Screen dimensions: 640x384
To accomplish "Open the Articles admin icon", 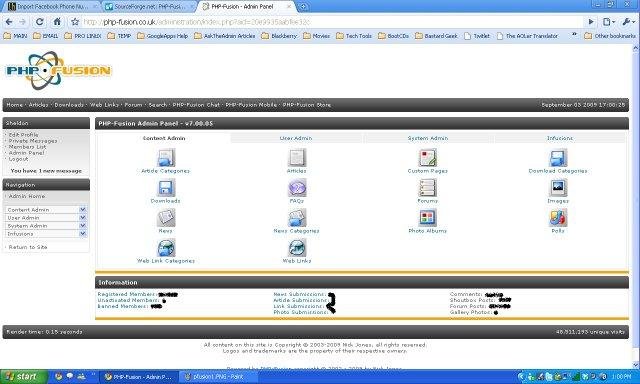I will point(297,158).
